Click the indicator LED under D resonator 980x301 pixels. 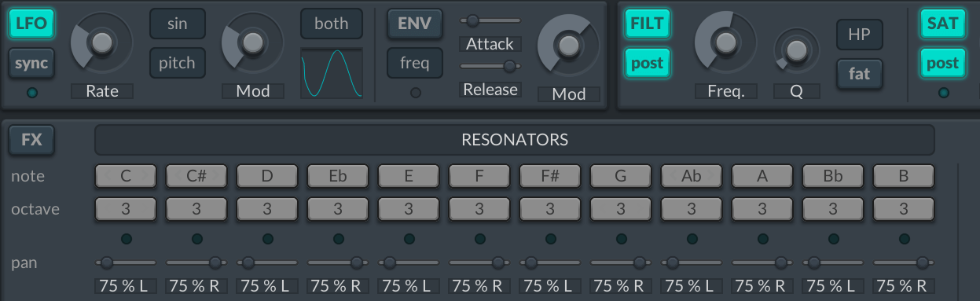(x=267, y=239)
